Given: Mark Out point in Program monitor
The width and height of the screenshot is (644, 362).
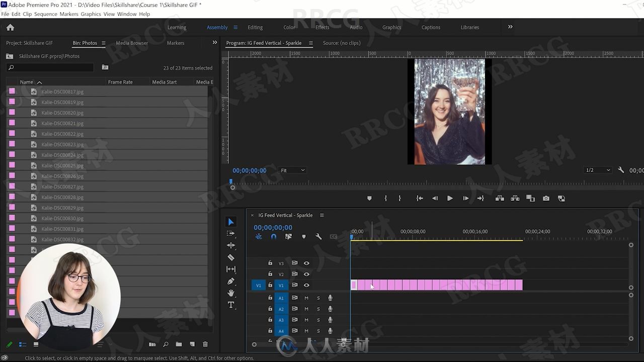Looking at the screenshot, I should pyautogui.click(x=400, y=198).
